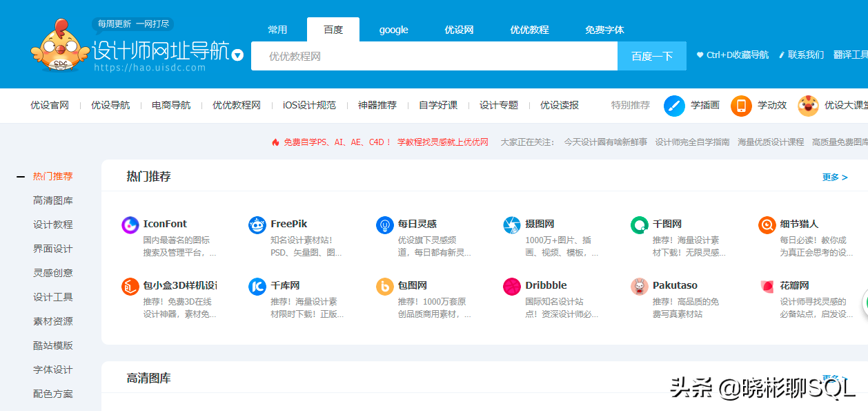Select 灵感创意 in left sidebar
Screen dimensions: 868x411
click(x=52, y=274)
